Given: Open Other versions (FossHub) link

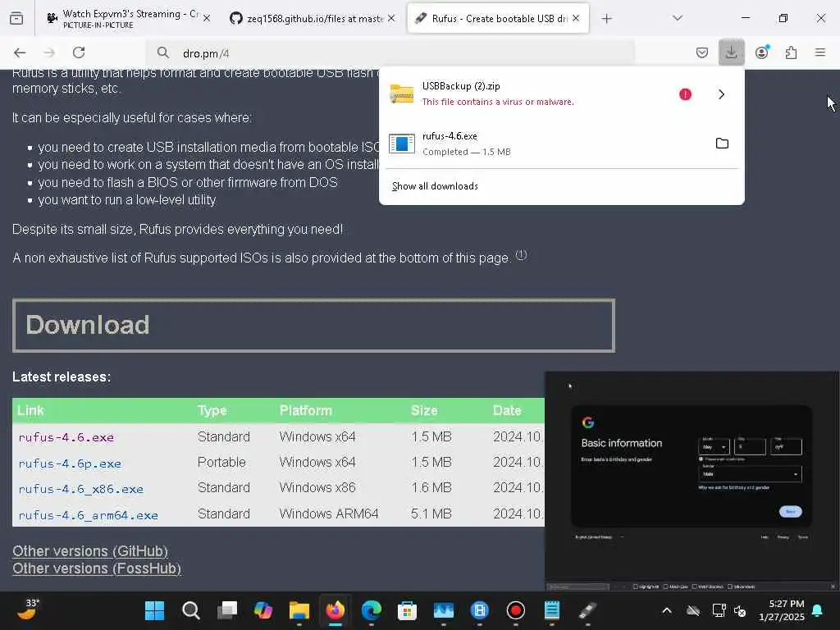Looking at the screenshot, I should tap(97, 568).
